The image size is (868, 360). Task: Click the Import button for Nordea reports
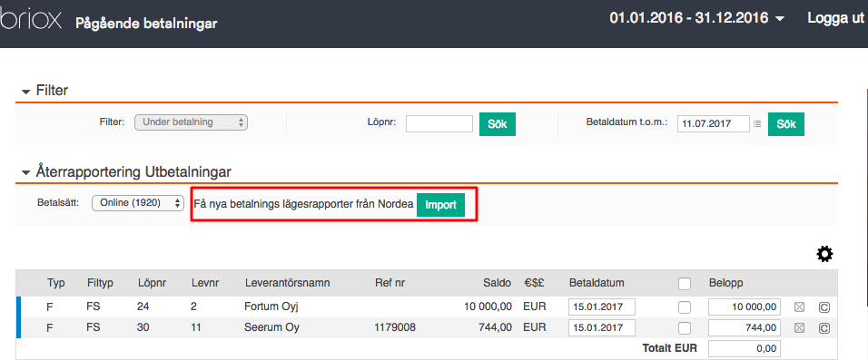[440, 205]
